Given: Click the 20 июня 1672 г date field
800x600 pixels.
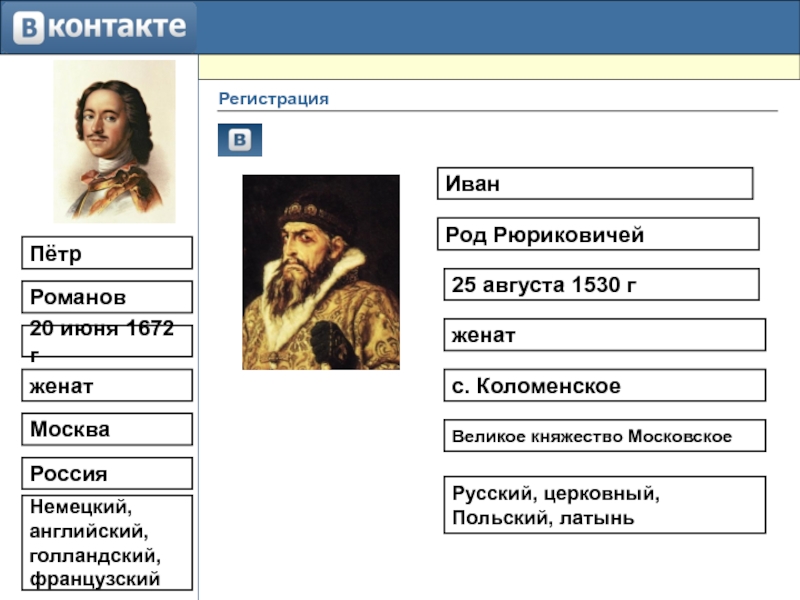Looking at the screenshot, I should 107,341.
